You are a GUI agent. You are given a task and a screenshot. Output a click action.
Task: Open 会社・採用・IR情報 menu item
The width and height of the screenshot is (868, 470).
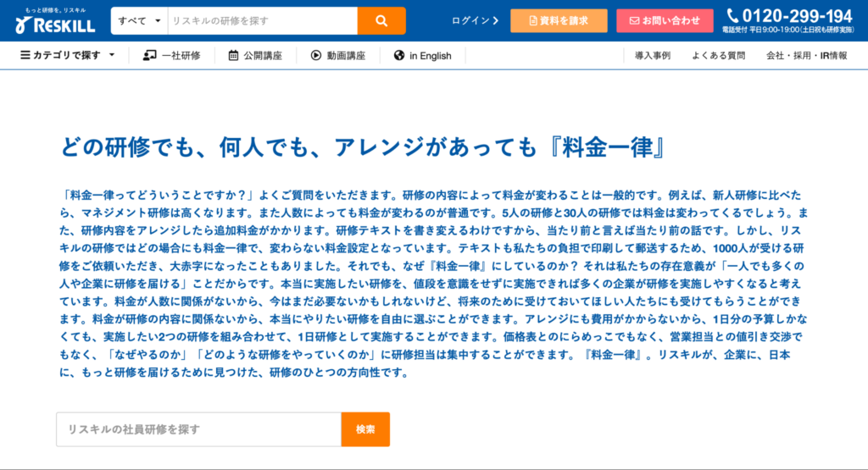click(x=806, y=56)
